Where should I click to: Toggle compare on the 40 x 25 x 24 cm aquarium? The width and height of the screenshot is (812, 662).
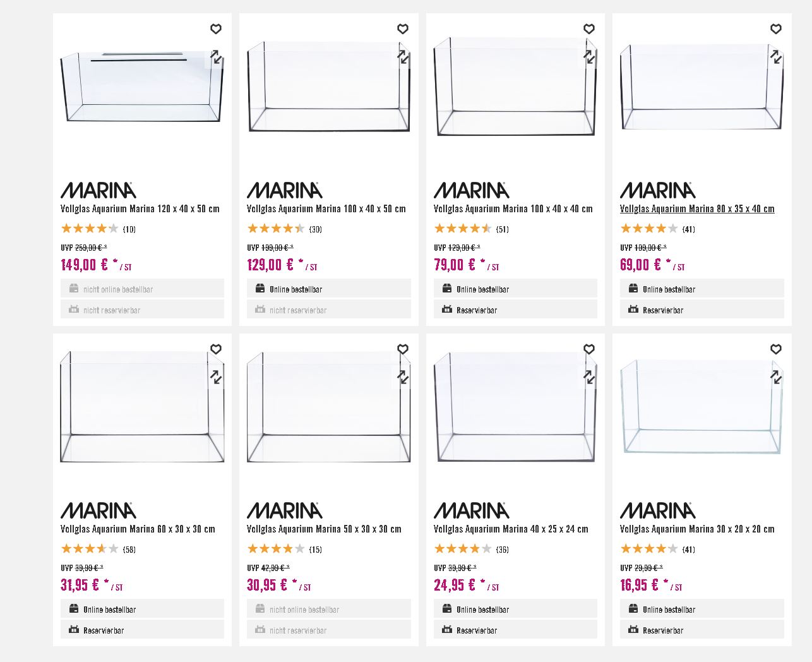589,377
